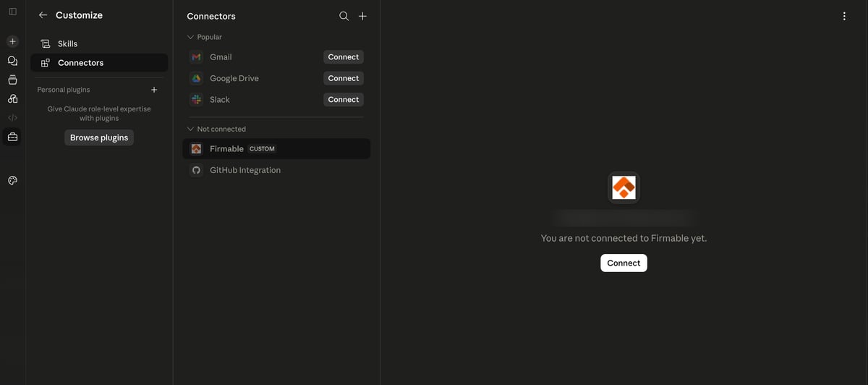Viewport: 868px width, 385px height.
Task: Start a new chat with plus icon
Action: (12, 41)
